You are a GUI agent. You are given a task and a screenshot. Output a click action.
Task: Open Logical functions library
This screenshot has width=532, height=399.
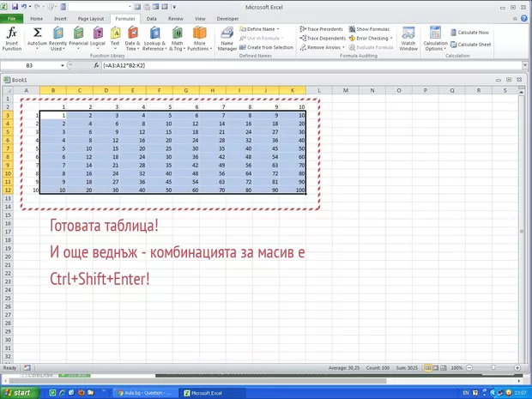coord(98,39)
